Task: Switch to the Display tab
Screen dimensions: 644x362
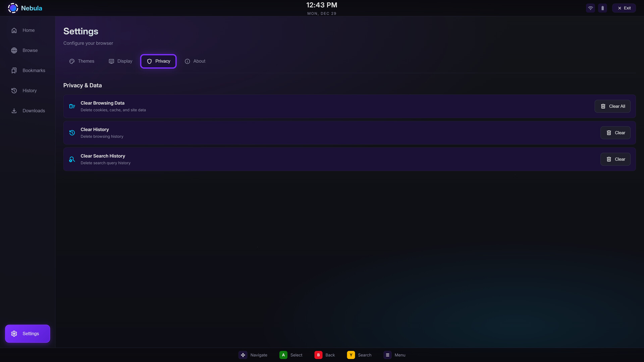Action: (x=120, y=61)
